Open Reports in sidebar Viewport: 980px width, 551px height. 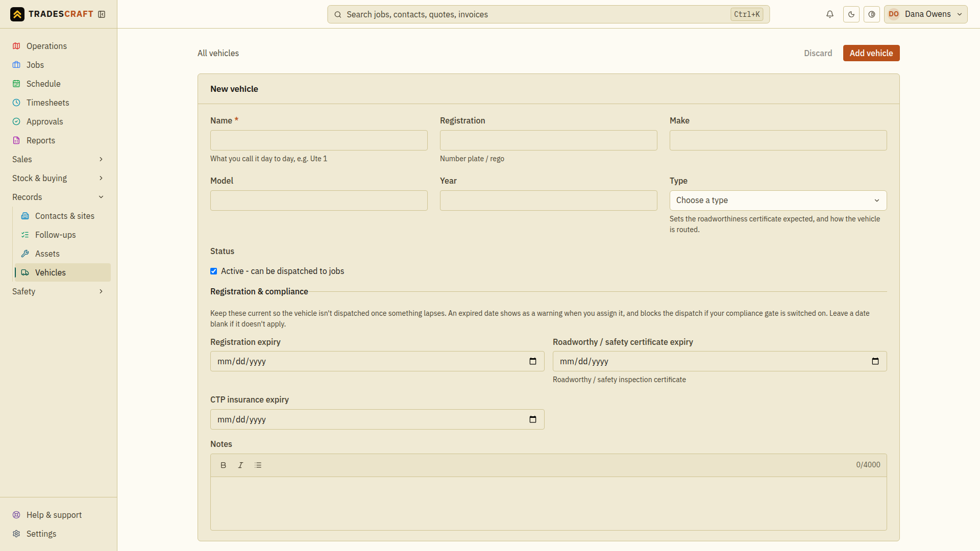59,140
